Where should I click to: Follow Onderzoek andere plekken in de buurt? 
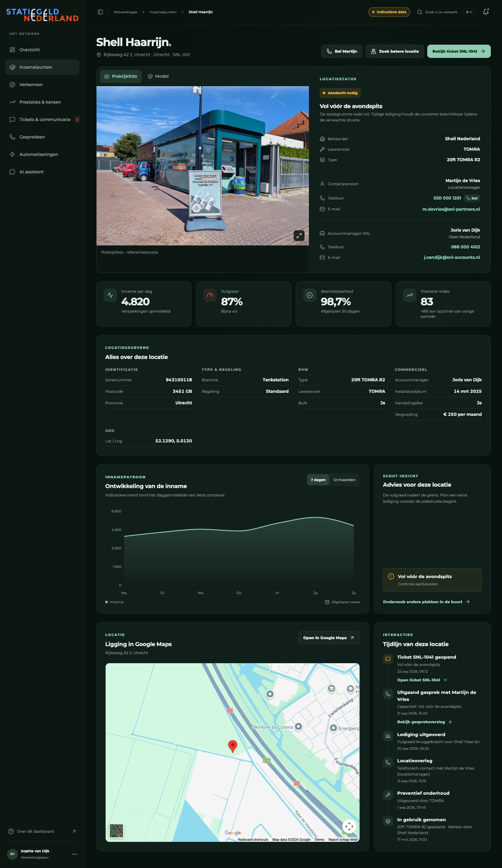click(x=426, y=602)
